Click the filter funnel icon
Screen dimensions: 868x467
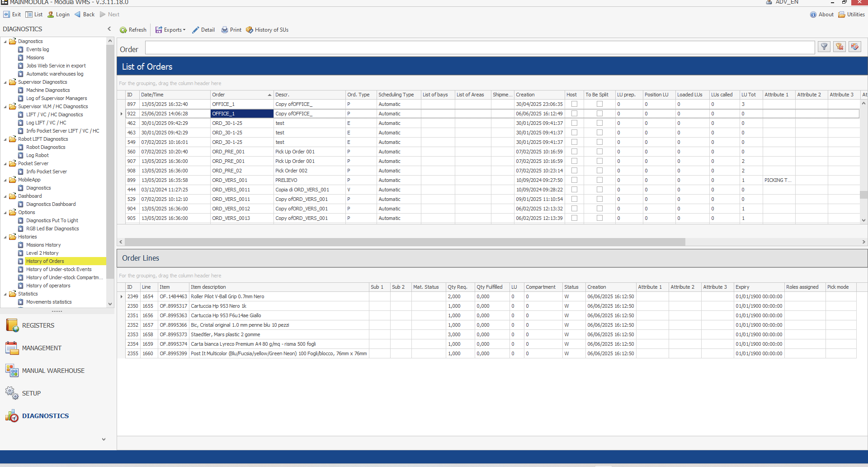pyautogui.click(x=824, y=47)
